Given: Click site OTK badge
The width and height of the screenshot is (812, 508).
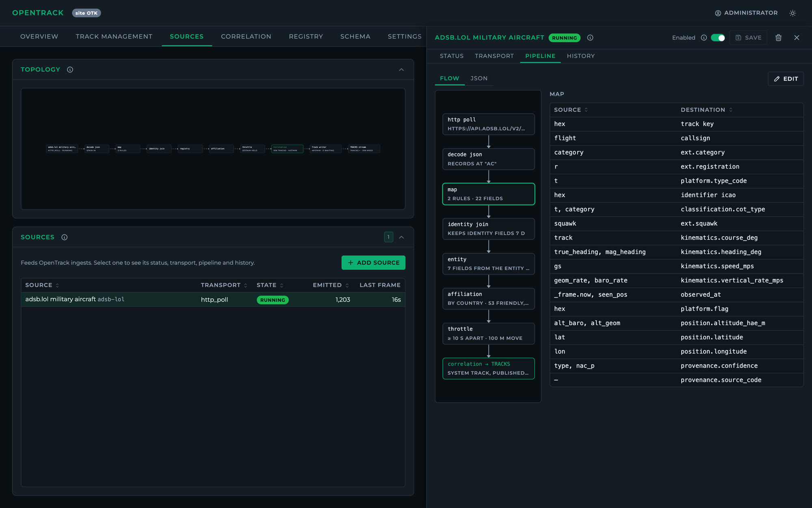Looking at the screenshot, I should 86,13.
